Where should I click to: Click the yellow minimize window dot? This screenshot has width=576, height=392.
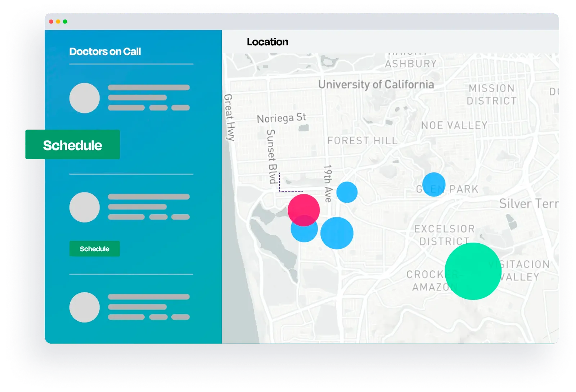click(58, 22)
